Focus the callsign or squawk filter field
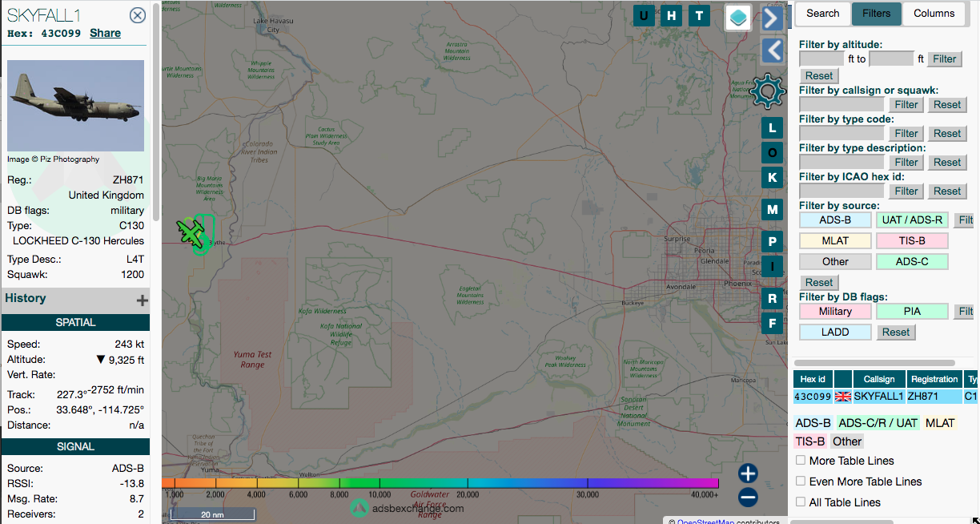The width and height of the screenshot is (980, 524). [841, 104]
